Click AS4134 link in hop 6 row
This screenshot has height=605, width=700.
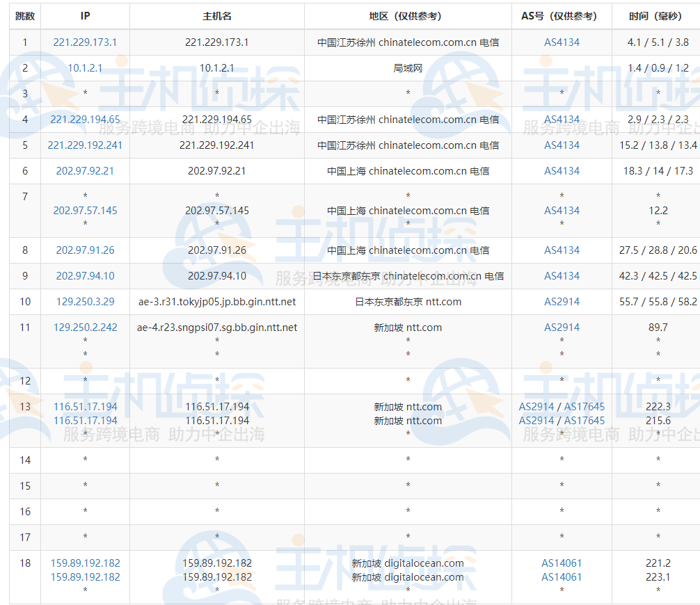click(562, 171)
